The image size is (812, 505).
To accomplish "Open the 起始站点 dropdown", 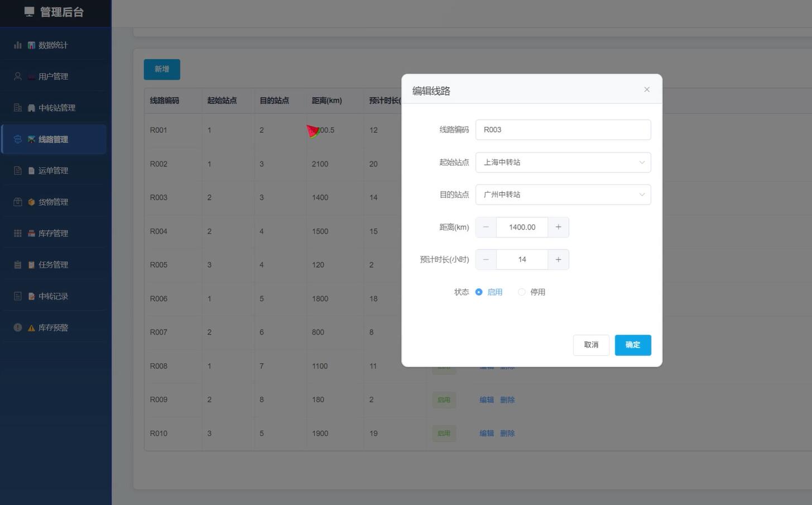I will tap(563, 162).
